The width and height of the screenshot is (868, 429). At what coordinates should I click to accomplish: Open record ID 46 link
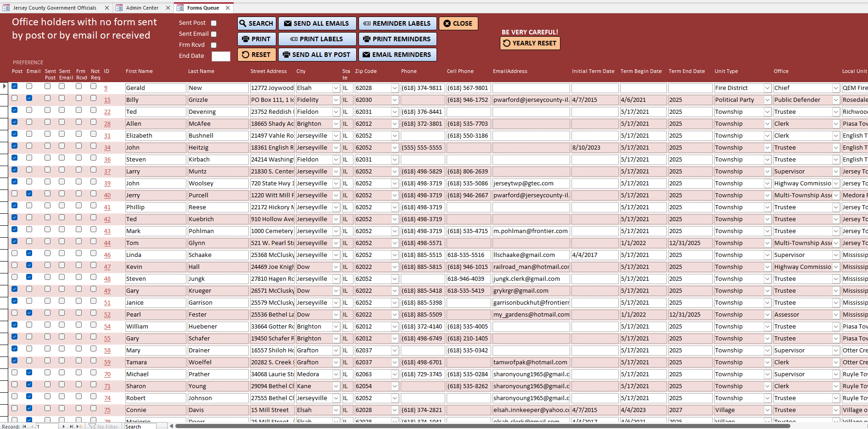(x=107, y=255)
